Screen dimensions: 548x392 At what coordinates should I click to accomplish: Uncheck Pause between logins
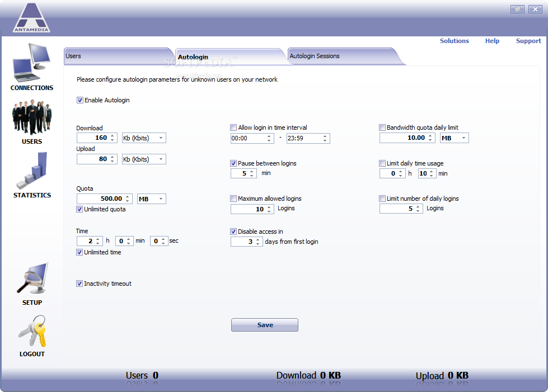click(233, 163)
